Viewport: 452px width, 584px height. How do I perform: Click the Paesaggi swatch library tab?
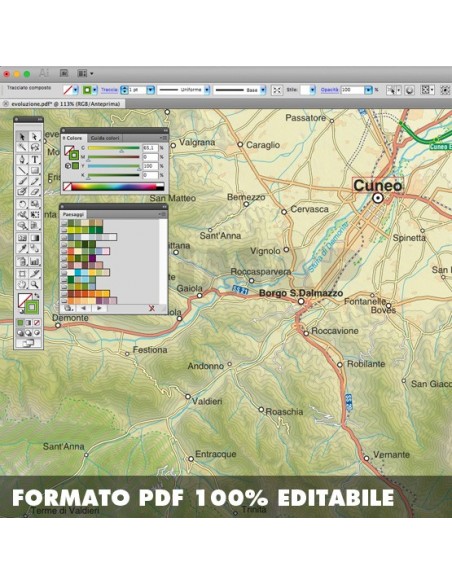pos(73,214)
